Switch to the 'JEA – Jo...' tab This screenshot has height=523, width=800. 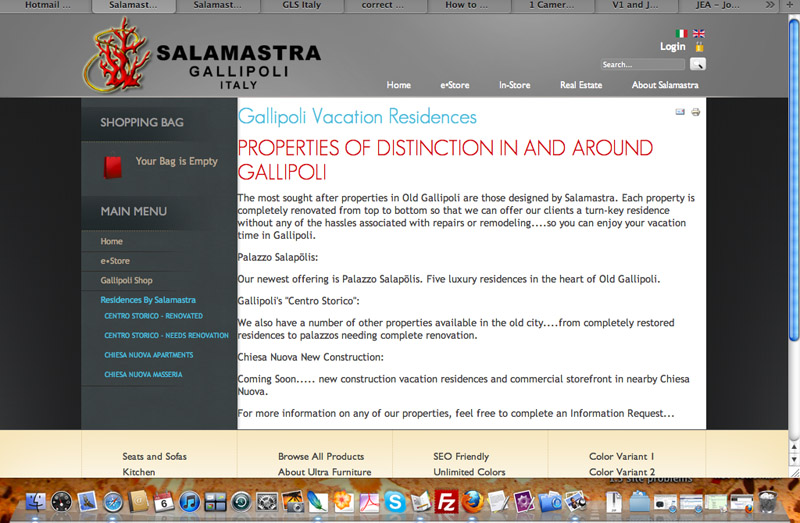(717, 5)
